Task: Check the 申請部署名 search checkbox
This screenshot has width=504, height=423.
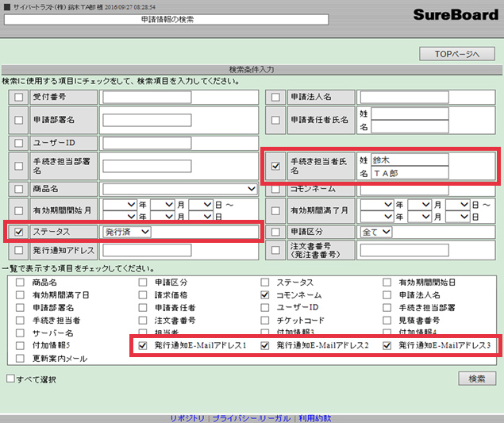Action: click(18, 120)
